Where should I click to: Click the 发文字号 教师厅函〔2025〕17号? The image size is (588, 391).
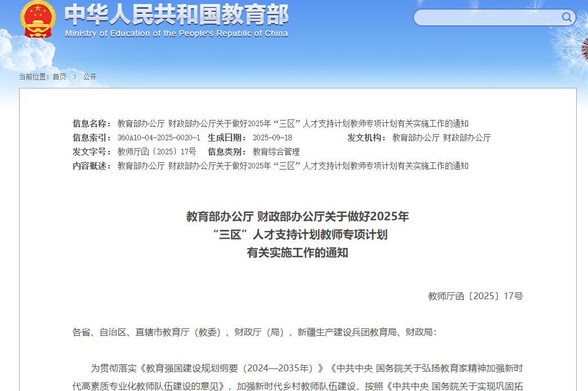point(158,152)
